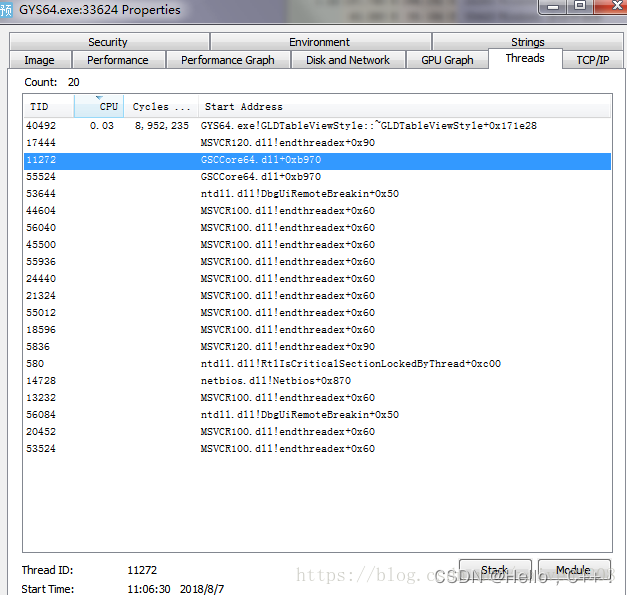Click the GLDTableViewStyle start address
Screen dimensions: 627x595
click(368, 126)
